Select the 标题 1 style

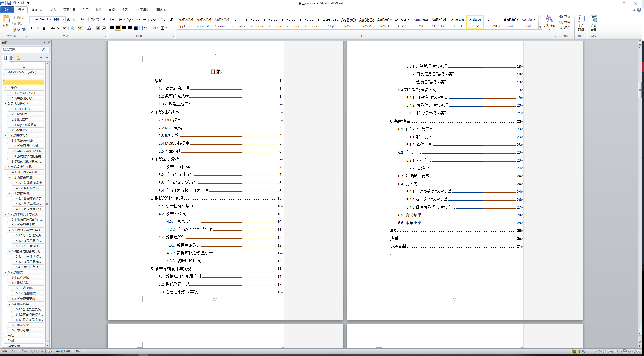tap(348, 22)
